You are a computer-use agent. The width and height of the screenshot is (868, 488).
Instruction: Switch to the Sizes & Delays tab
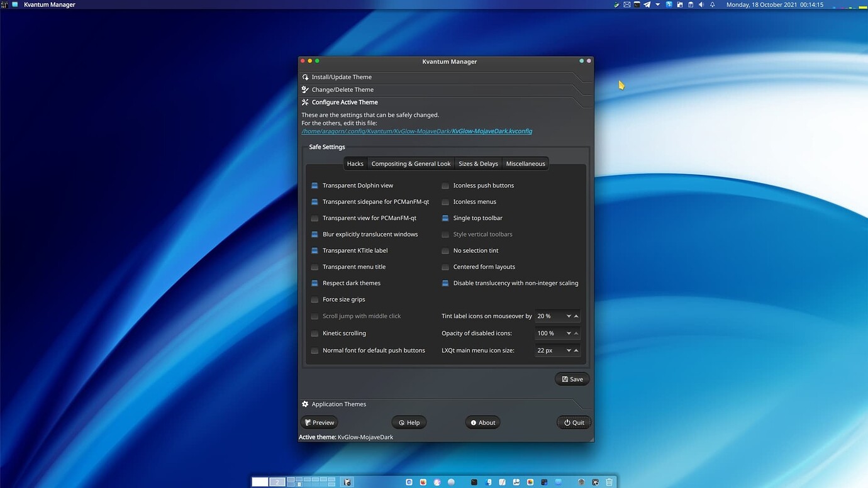pos(478,164)
